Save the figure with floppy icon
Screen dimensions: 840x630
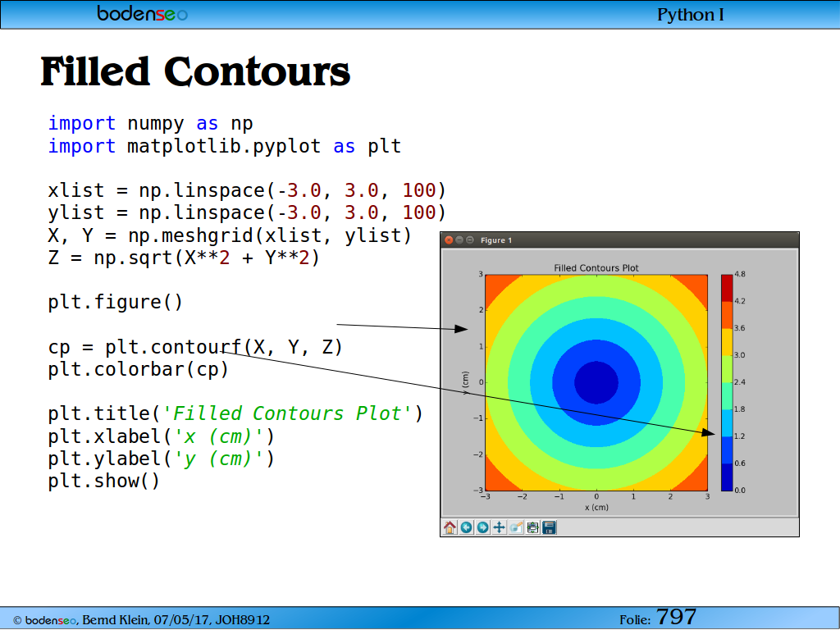point(549,527)
